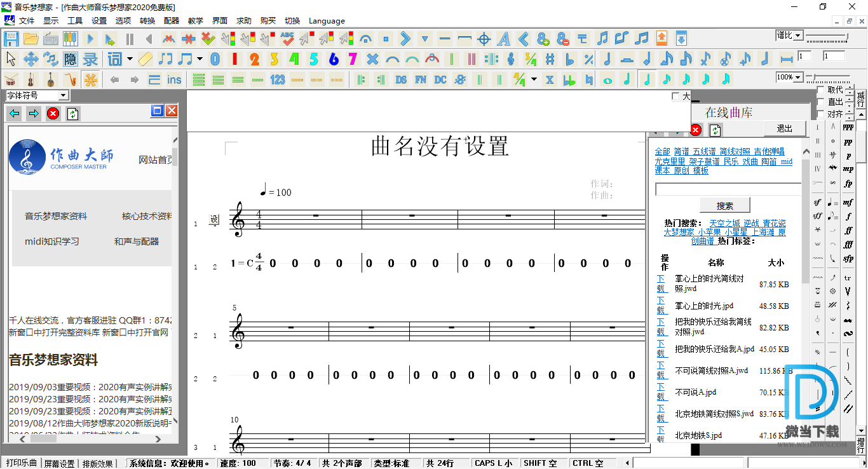The width and height of the screenshot is (868, 469).
Task: Insert the DC repeat sign
Action: [x=440, y=79]
